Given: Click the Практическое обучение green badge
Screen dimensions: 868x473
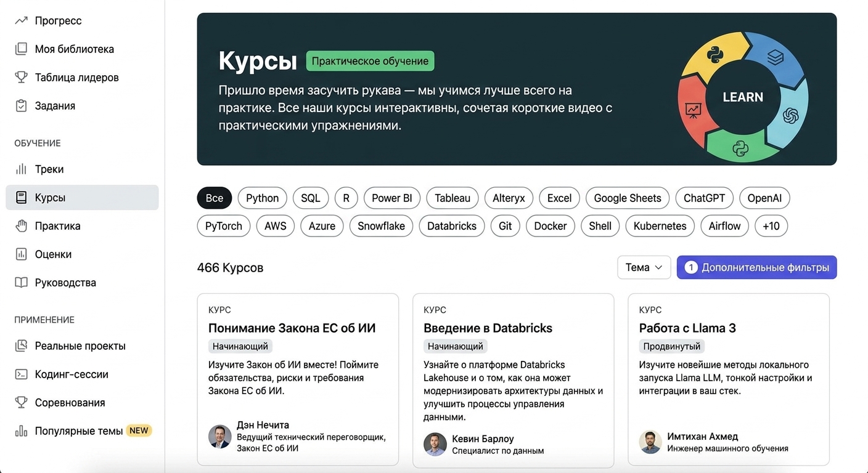Looking at the screenshot, I should tap(370, 61).
